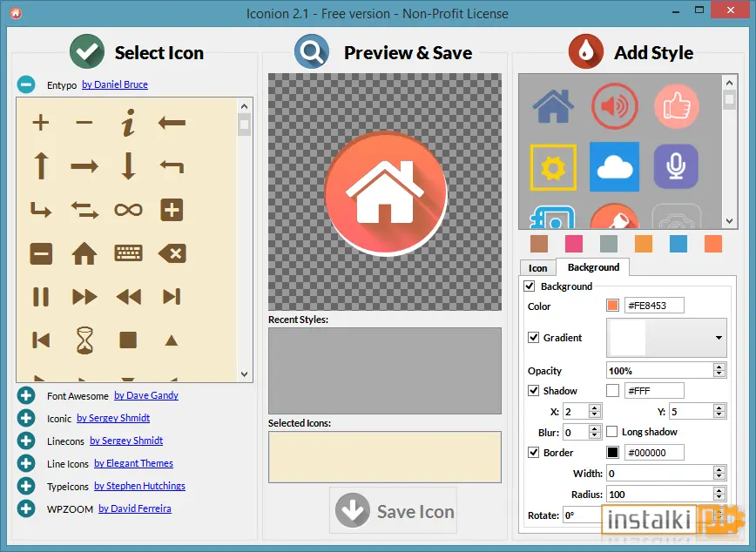This screenshot has height=552, width=756.
Task: Pick the keyboard icon in the icon list
Action: [128, 253]
